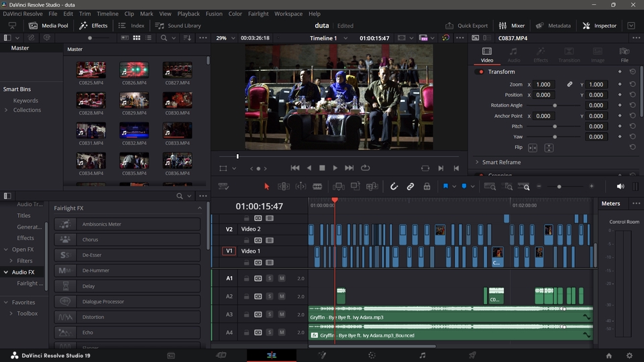
Task: Add a blue marker on timeline
Action: coord(464,186)
